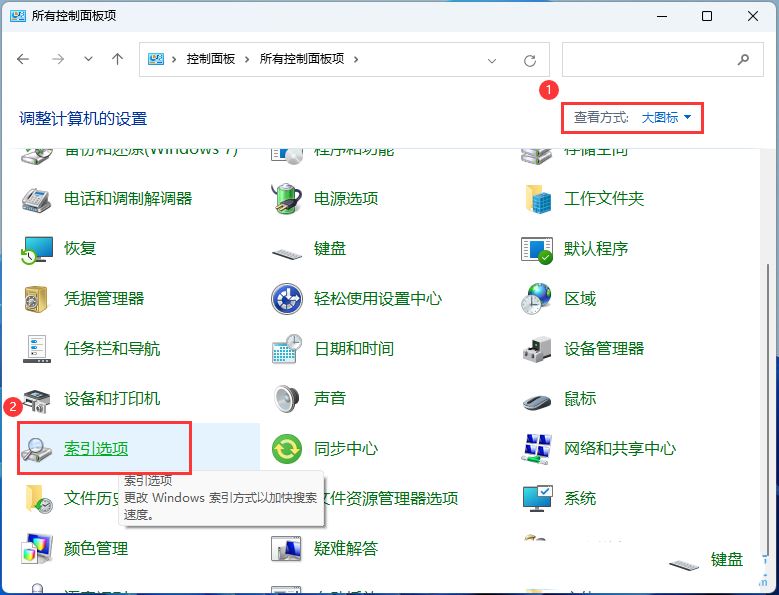Open the recent locations dropdown chevron

click(88, 59)
